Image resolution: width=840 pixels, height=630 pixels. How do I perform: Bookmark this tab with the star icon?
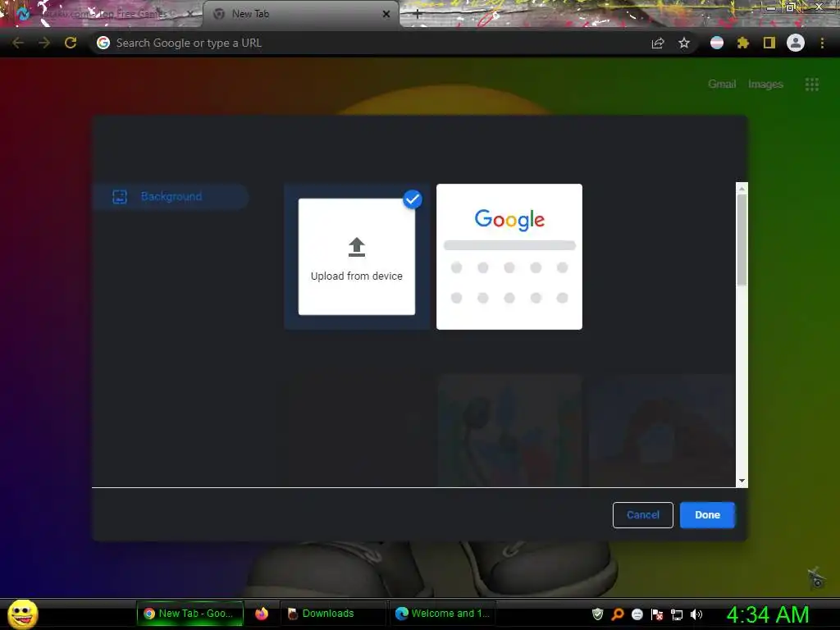click(x=684, y=43)
